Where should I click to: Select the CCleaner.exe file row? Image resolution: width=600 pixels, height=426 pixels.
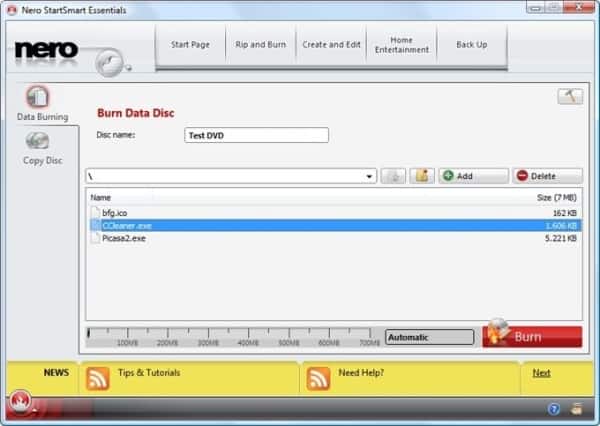[334, 225]
